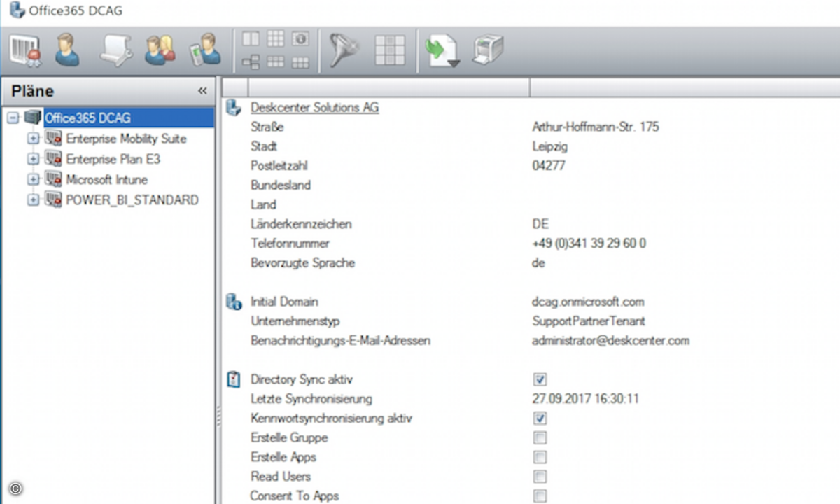Select the two-column layout icon
840x504 pixels.
[x=251, y=39]
